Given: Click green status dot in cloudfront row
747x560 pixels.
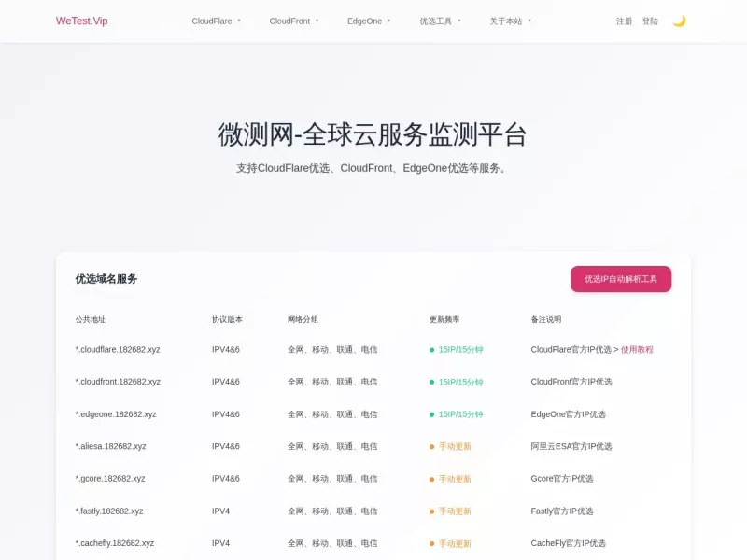Looking at the screenshot, I should click(431, 383).
